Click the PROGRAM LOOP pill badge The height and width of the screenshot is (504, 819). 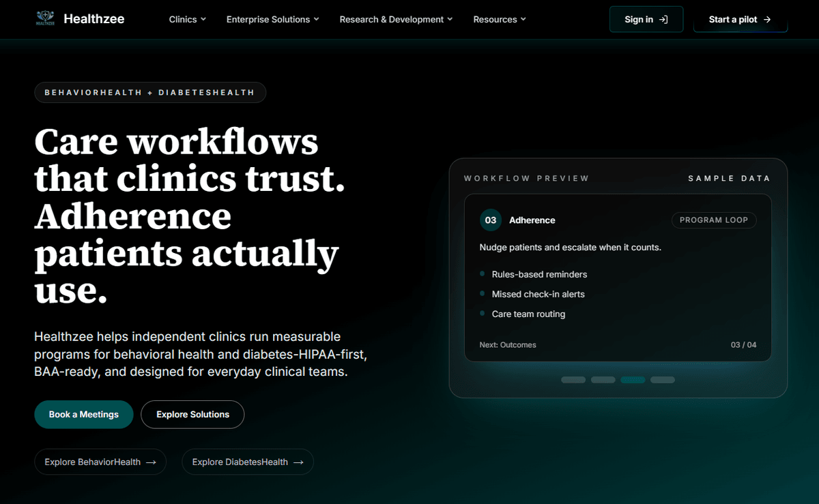point(713,220)
